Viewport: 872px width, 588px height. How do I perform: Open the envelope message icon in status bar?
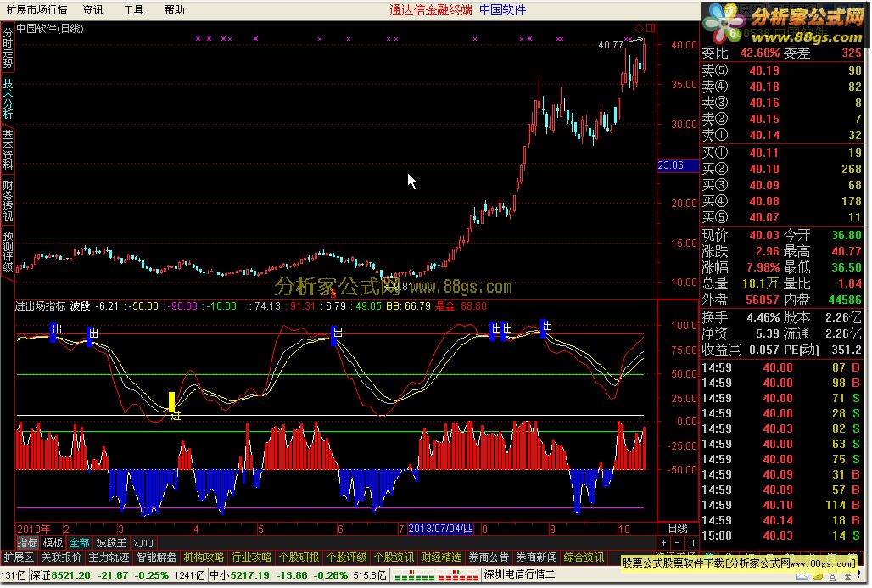click(801, 576)
